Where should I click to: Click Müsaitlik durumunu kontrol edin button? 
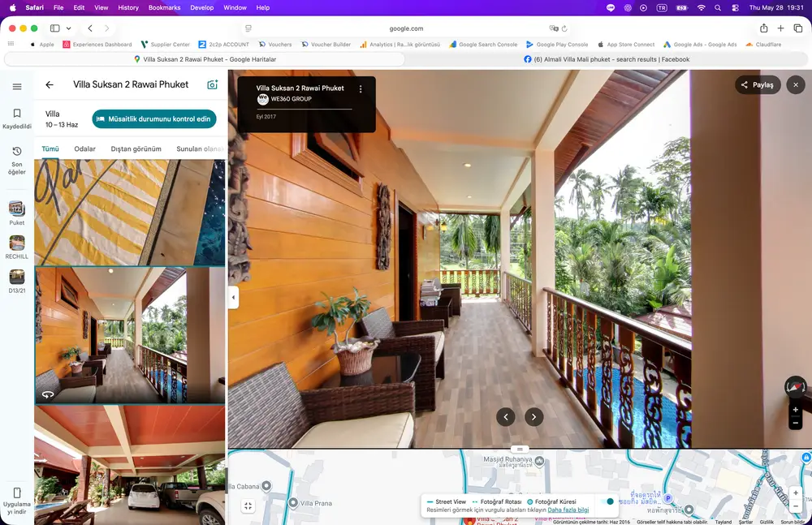click(153, 118)
